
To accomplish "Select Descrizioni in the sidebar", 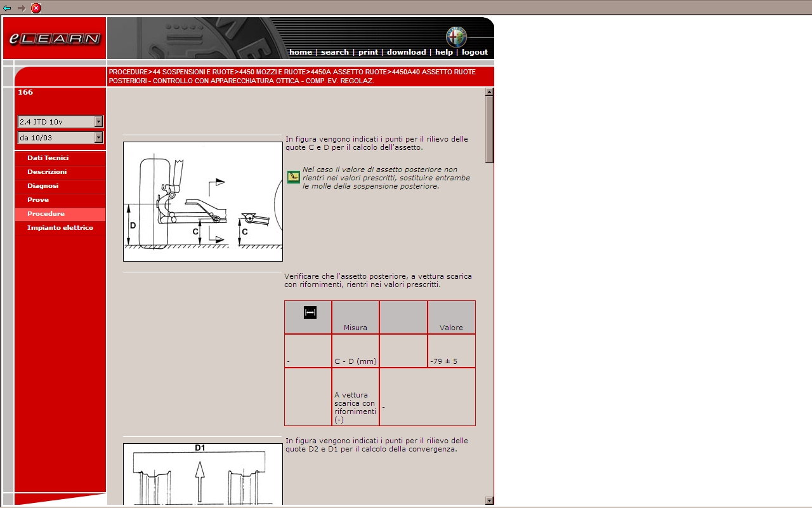I will click(x=47, y=172).
